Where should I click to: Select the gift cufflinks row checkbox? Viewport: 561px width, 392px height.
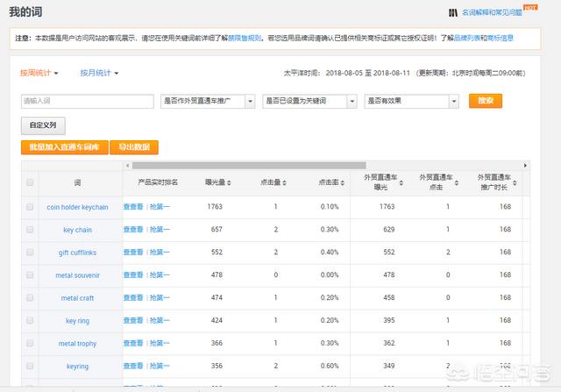(30, 253)
